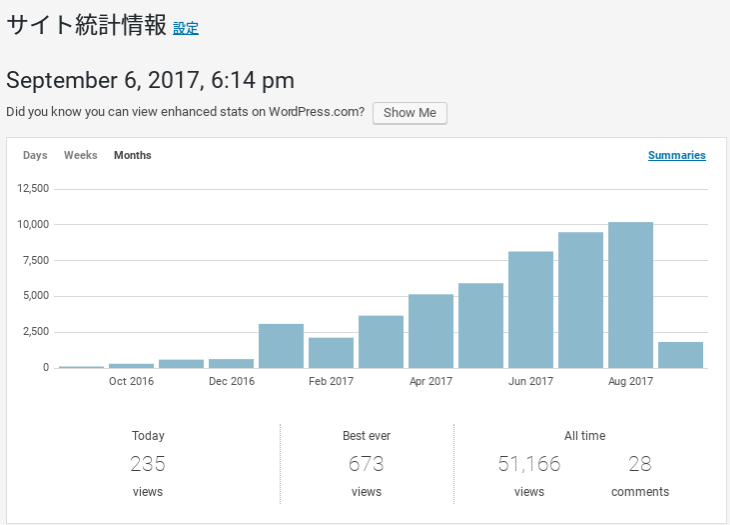730x525 pixels.
Task: Switch to the Days tab
Action: 35,155
